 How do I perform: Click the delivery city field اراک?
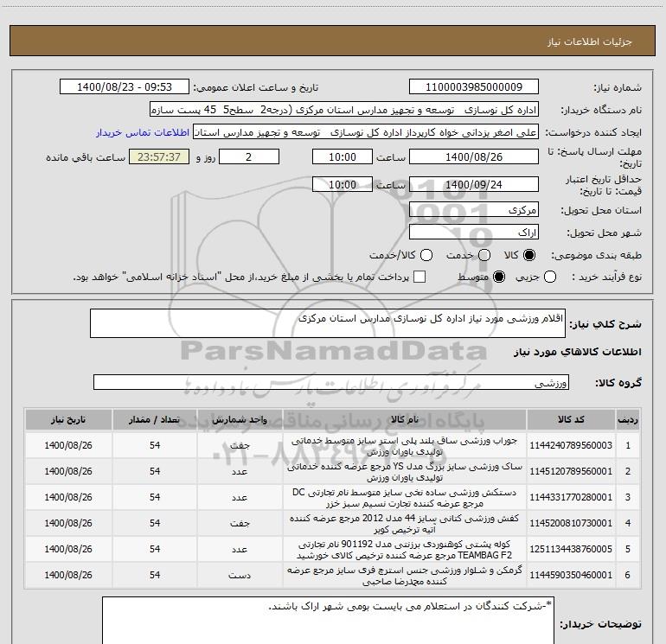pos(474,233)
